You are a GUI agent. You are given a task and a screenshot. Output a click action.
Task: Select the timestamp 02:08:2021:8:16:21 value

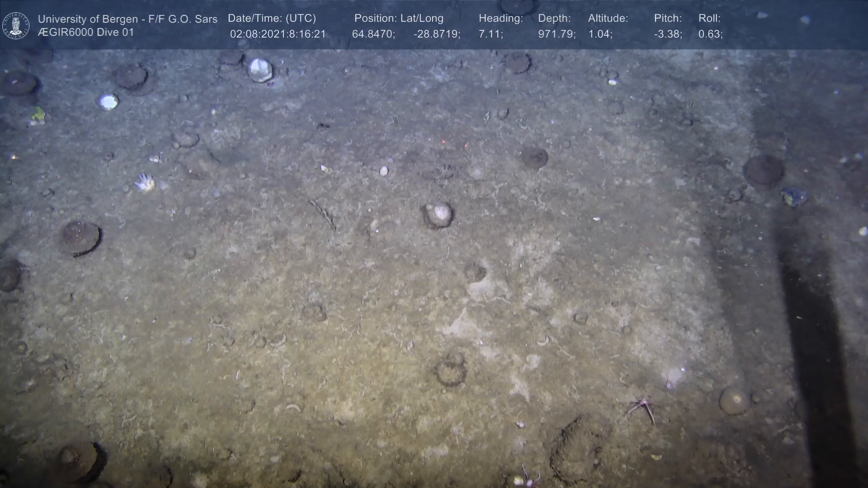point(278,34)
